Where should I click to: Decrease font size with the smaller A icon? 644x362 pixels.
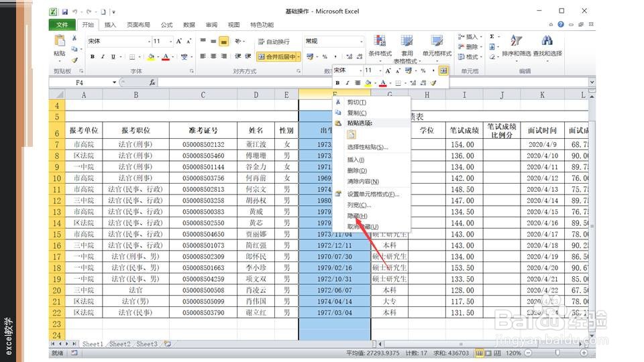pyautogui.click(x=189, y=41)
